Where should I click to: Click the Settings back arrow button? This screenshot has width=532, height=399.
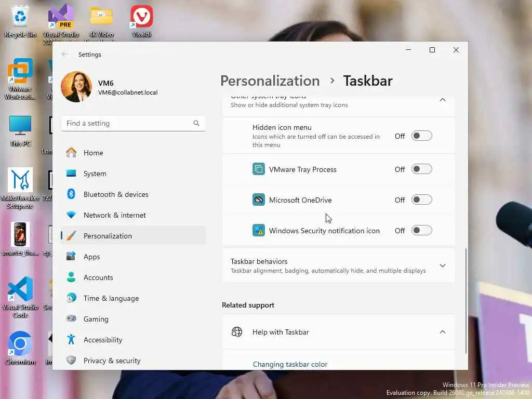(x=65, y=54)
